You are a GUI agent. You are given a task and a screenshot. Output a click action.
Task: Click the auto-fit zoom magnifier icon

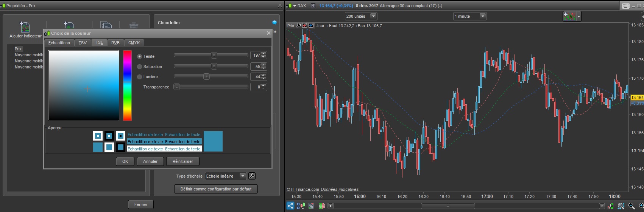(621, 206)
